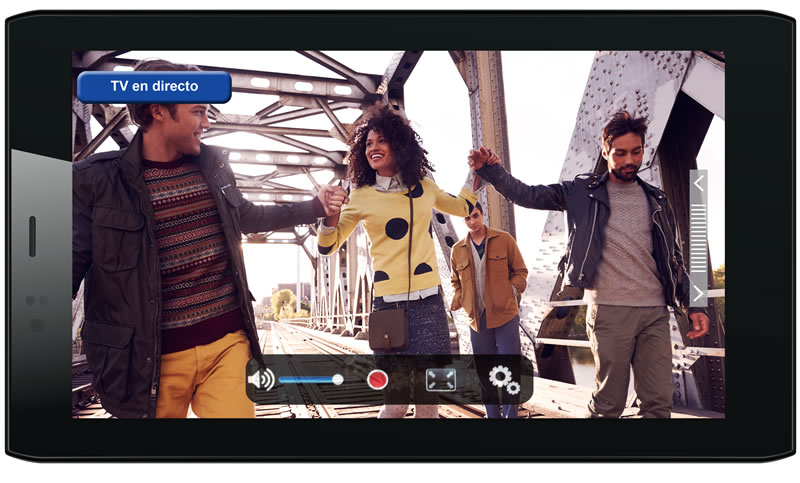Click the striped channel scroll bar

click(x=698, y=238)
